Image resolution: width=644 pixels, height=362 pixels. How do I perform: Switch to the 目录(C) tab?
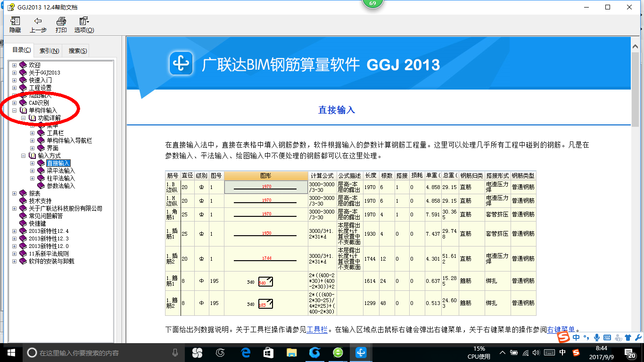pyautogui.click(x=22, y=50)
